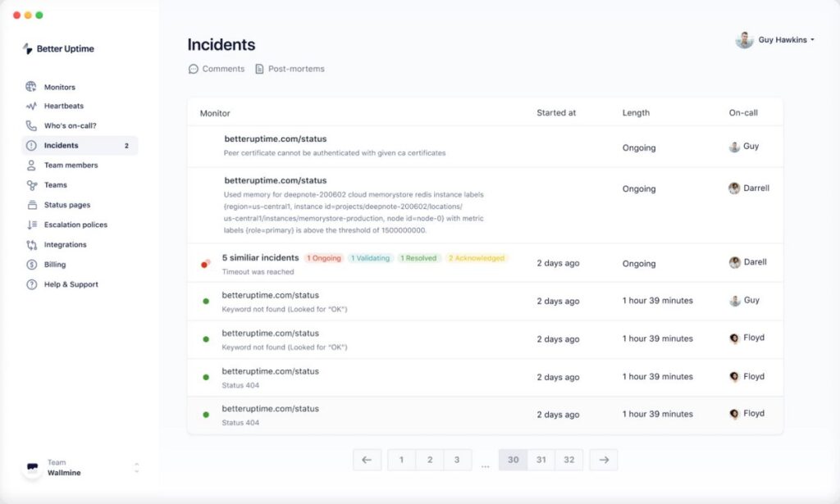
Task: Open the Guy Hawkins account dropdown
Action: pos(775,39)
